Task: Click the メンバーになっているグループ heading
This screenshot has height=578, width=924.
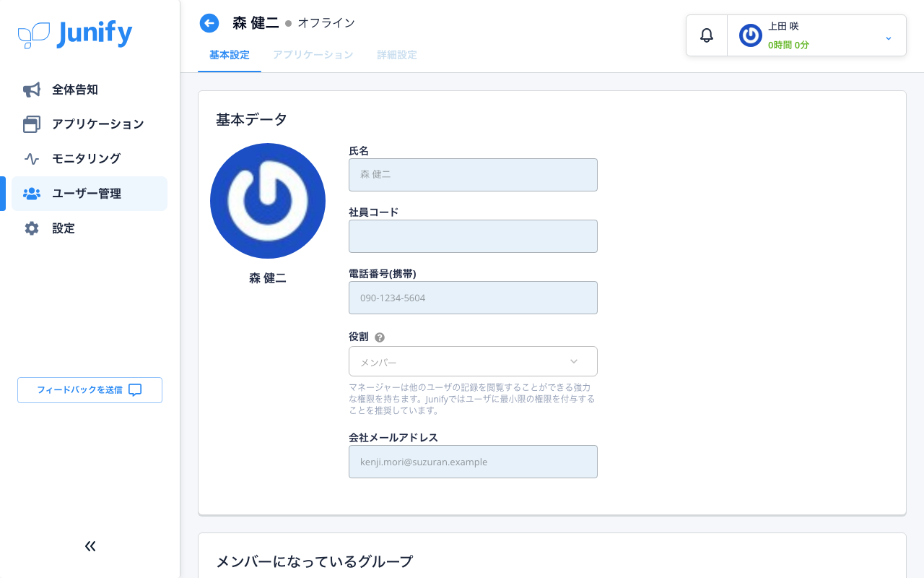Action: [x=315, y=562]
